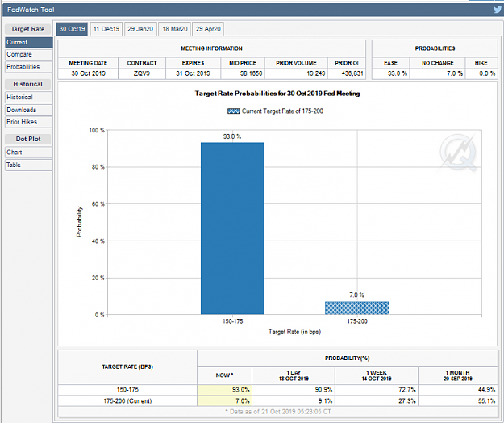Open the 29 Apr20 tab
The width and height of the screenshot is (504, 423).
coord(208,29)
